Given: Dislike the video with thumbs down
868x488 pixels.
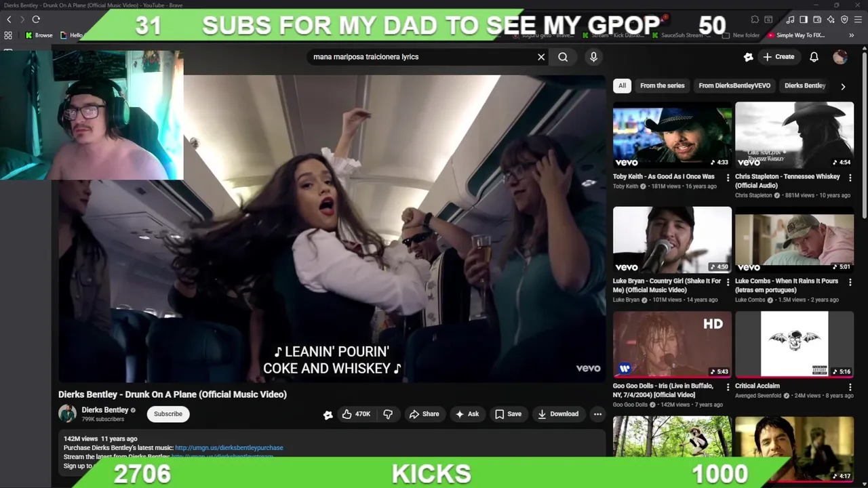Looking at the screenshot, I should pos(388,414).
